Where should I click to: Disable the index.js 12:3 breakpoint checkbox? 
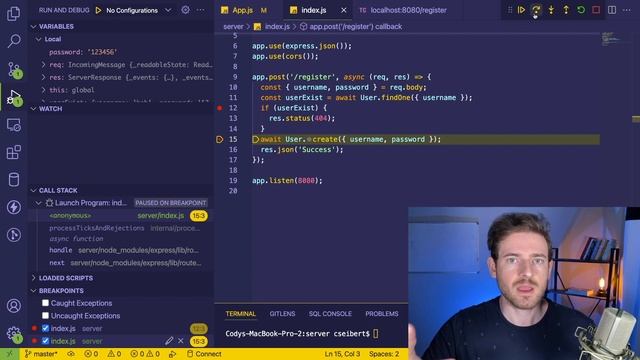click(x=45, y=328)
